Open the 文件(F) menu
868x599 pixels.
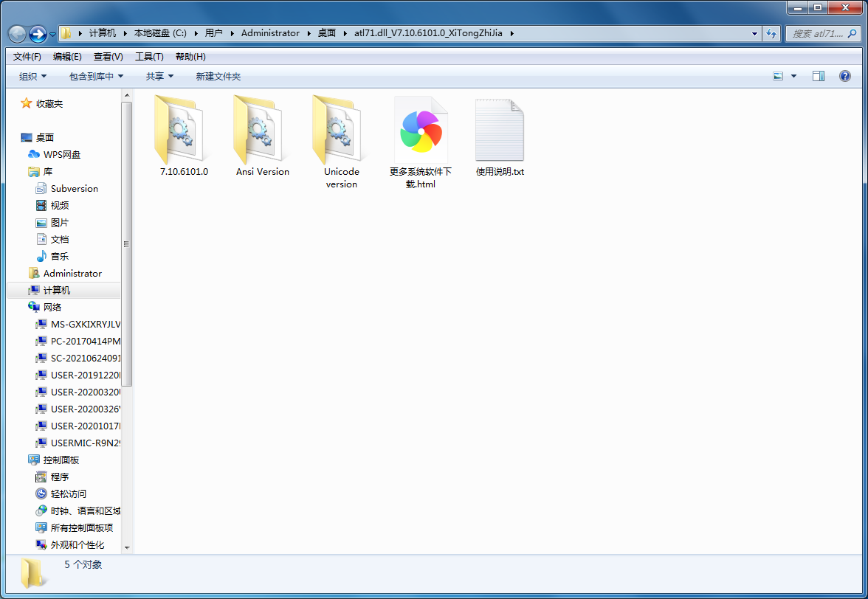click(x=27, y=56)
